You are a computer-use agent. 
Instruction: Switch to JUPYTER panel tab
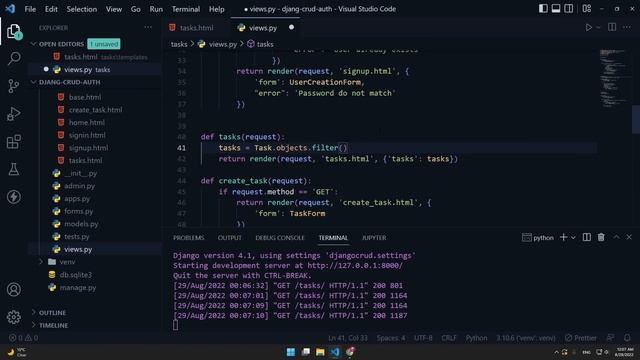click(373, 238)
